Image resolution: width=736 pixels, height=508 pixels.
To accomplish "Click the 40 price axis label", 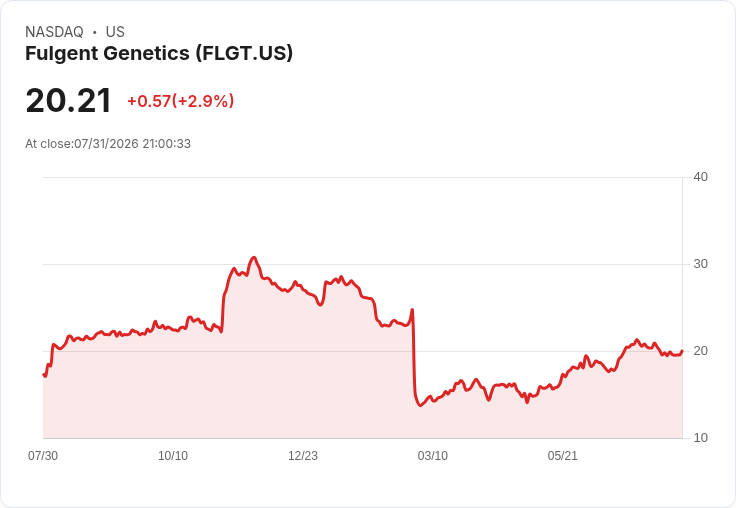I will pyautogui.click(x=700, y=177).
